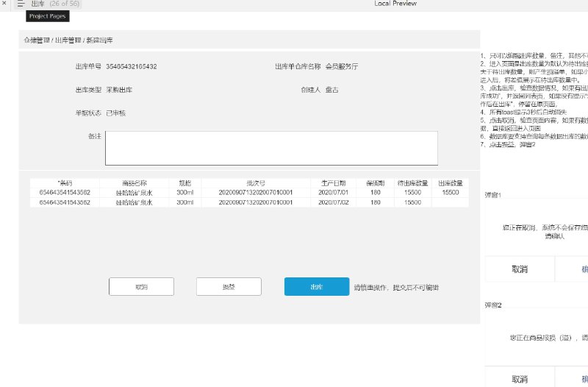588x387 pixels.
Task: Open the Project Pages hamburger menu
Action: click(x=21, y=4)
